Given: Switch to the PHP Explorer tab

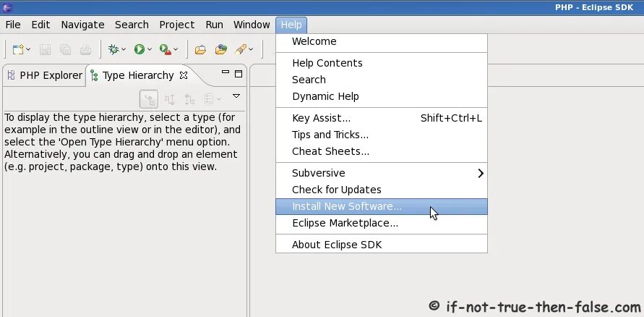Looking at the screenshot, I should (x=45, y=75).
